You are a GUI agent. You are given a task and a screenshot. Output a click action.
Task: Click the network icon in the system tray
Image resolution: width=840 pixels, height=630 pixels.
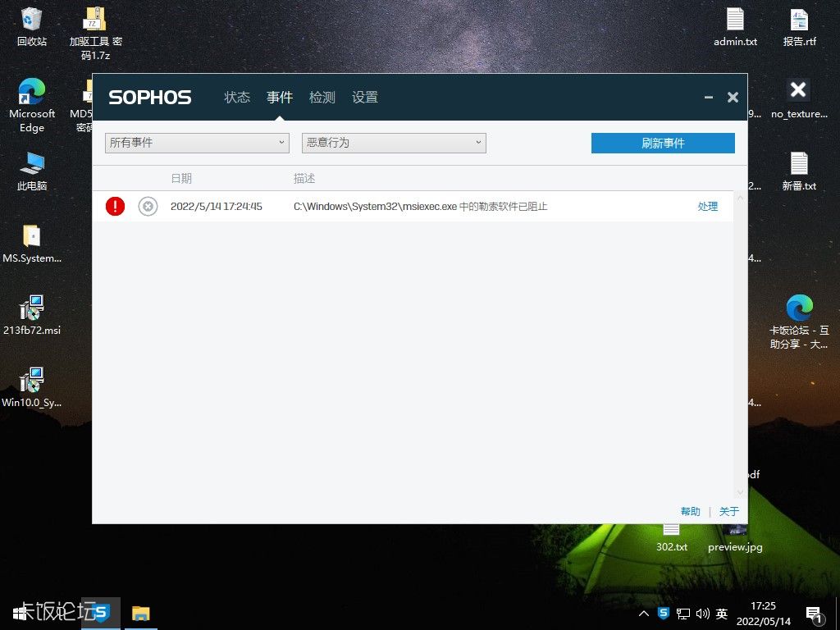(x=683, y=613)
